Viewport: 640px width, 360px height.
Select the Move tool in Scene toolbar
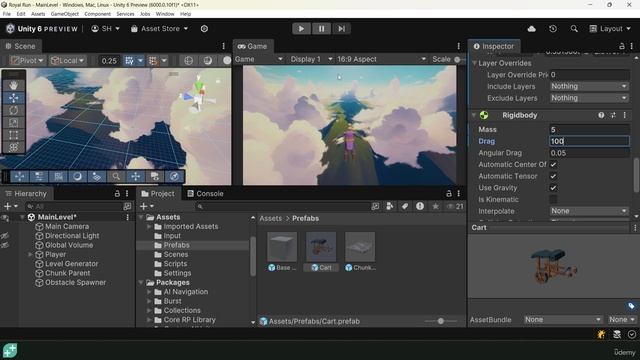pos(13,98)
